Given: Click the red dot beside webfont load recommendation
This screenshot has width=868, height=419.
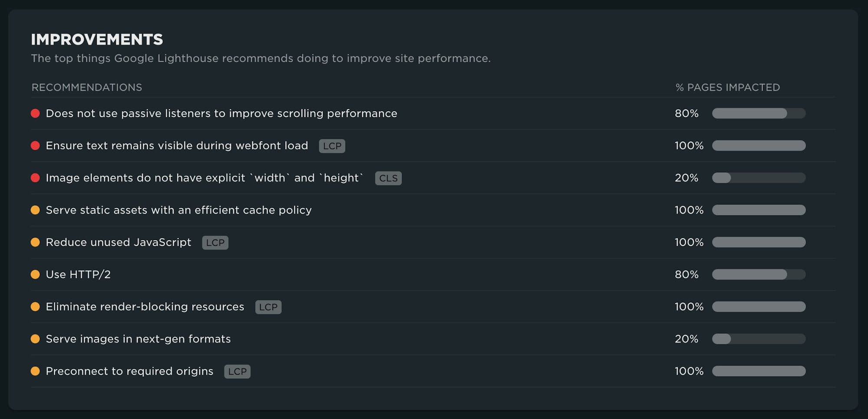Looking at the screenshot, I should click(35, 145).
